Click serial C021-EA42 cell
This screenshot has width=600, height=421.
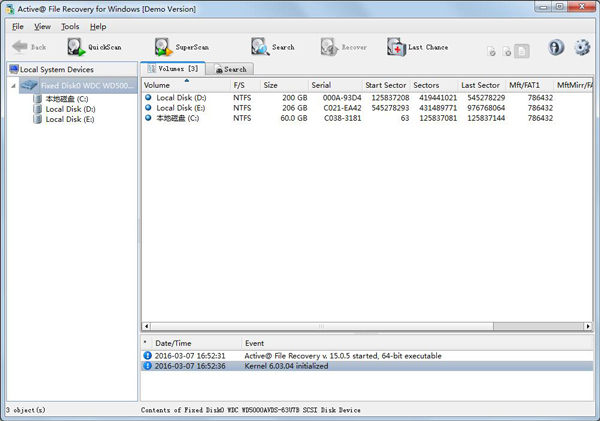342,108
